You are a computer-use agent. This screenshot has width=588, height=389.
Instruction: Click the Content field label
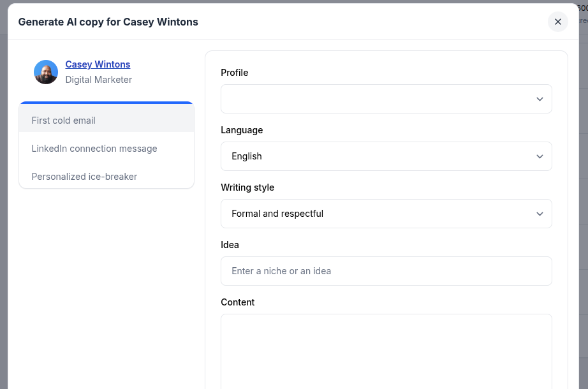238,302
